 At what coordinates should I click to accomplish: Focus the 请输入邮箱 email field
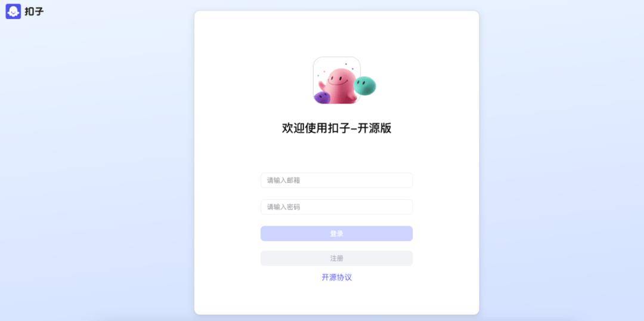336,180
